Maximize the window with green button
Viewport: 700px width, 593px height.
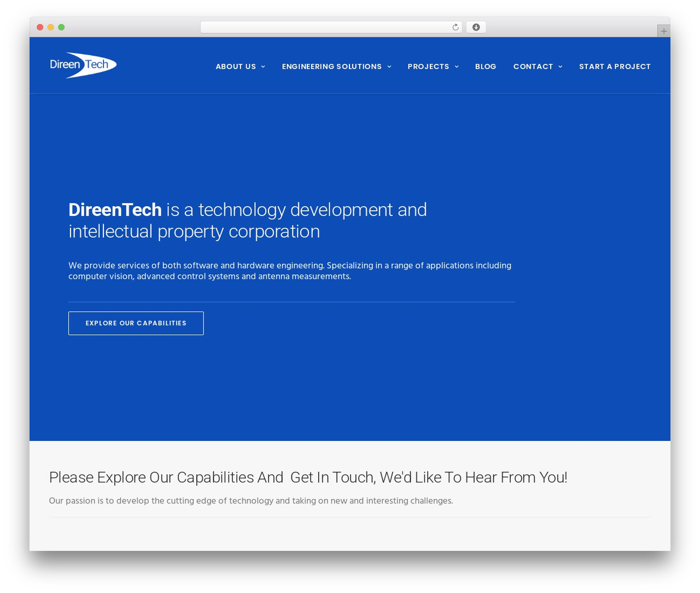click(x=61, y=27)
